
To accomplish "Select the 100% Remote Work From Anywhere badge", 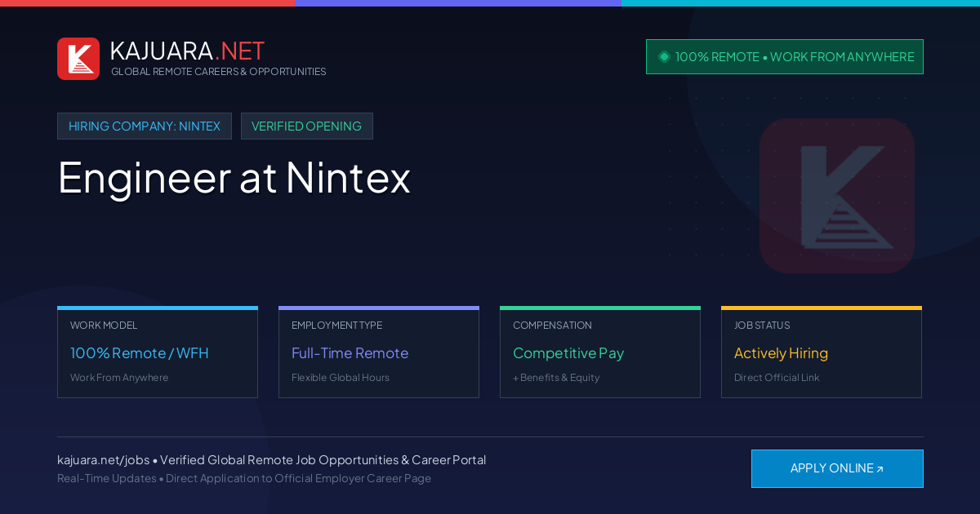I will pyautogui.click(x=785, y=56).
